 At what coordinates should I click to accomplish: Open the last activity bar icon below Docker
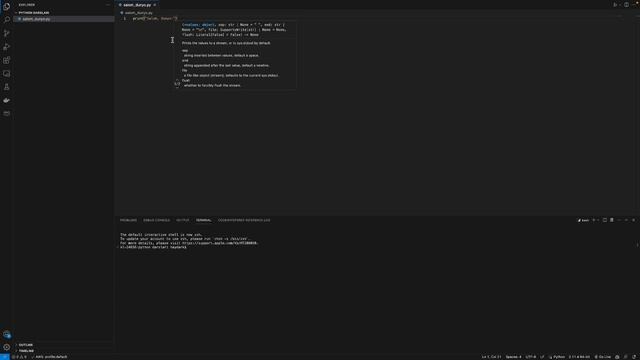pos(7,113)
